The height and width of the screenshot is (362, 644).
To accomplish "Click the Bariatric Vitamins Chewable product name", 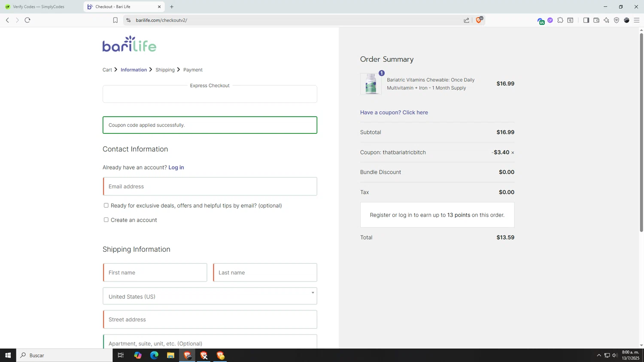I will 431,84.
